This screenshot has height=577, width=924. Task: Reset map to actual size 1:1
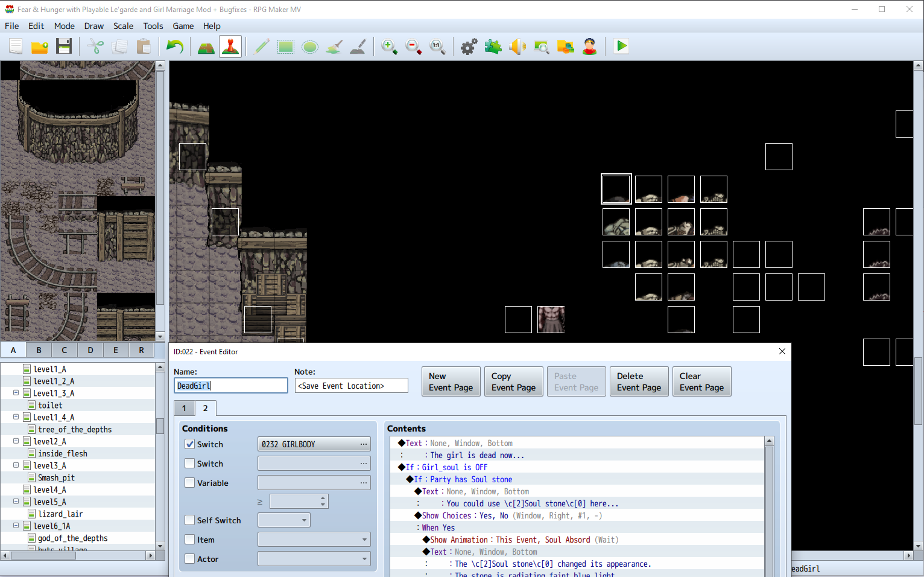(x=438, y=46)
